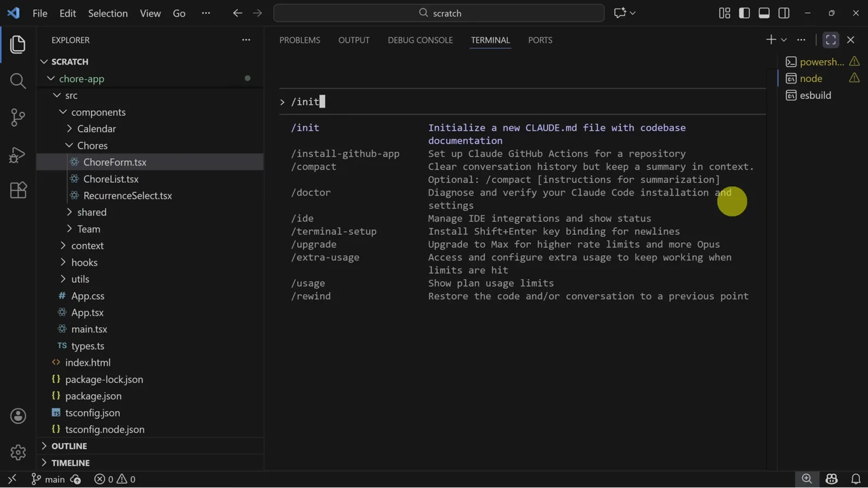Toggle the primary side bar visibility
Screen dimensions: 868x488
click(x=744, y=13)
